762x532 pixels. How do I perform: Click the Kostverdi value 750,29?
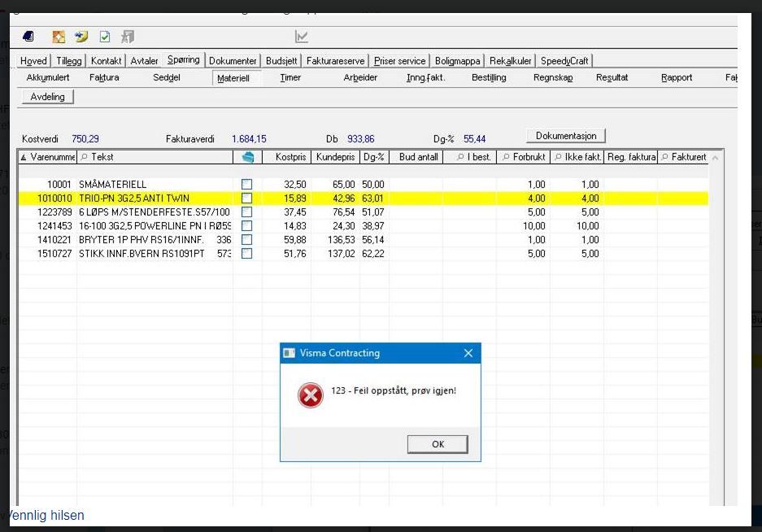pyautogui.click(x=85, y=139)
